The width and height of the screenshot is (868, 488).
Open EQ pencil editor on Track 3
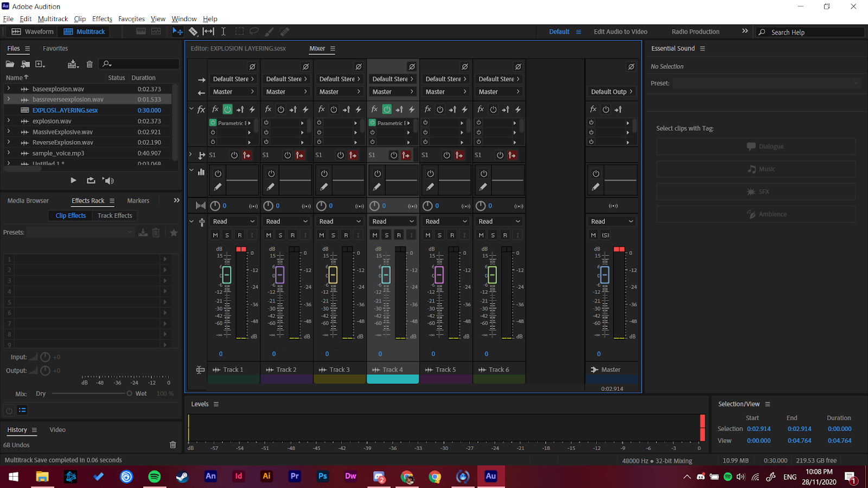point(324,187)
